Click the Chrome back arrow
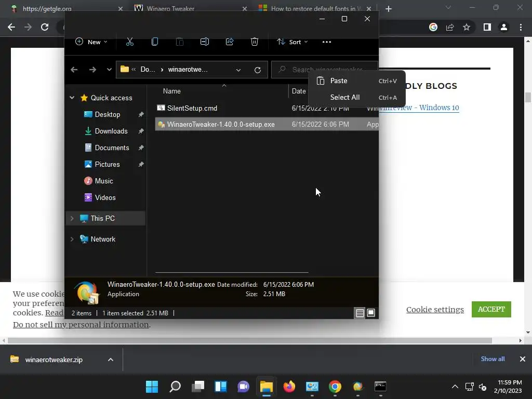Screen dimensions: 532x399 point(11,27)
